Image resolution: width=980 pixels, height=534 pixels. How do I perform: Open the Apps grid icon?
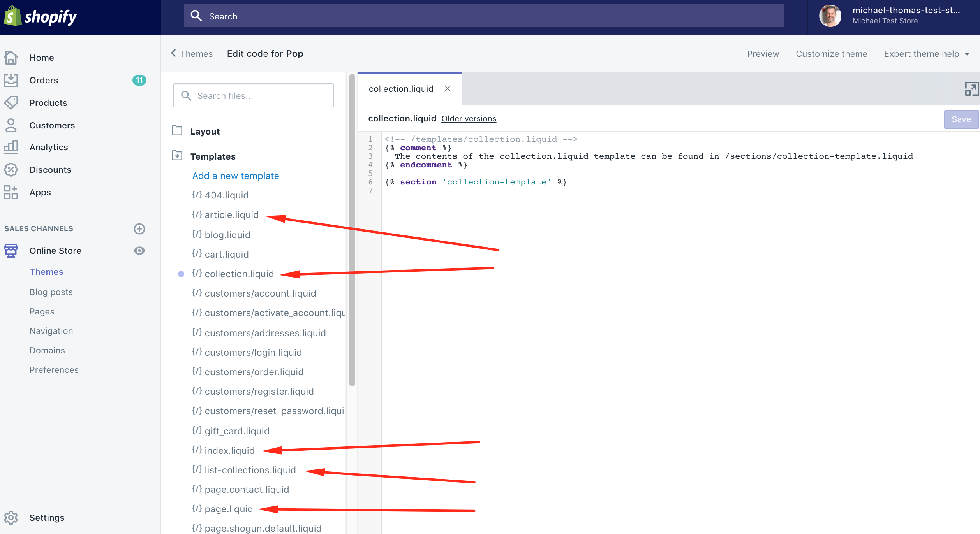(x=11, y=192)
